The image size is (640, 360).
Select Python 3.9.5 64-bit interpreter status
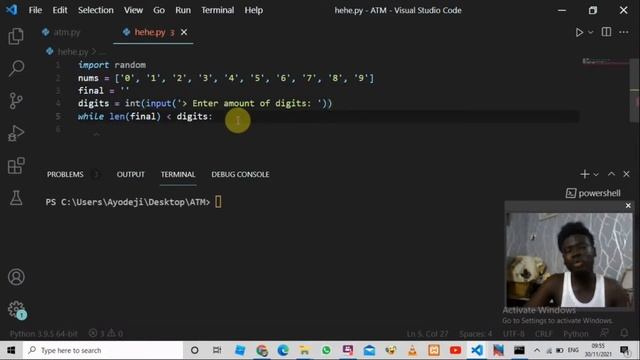tap(44, 334)
